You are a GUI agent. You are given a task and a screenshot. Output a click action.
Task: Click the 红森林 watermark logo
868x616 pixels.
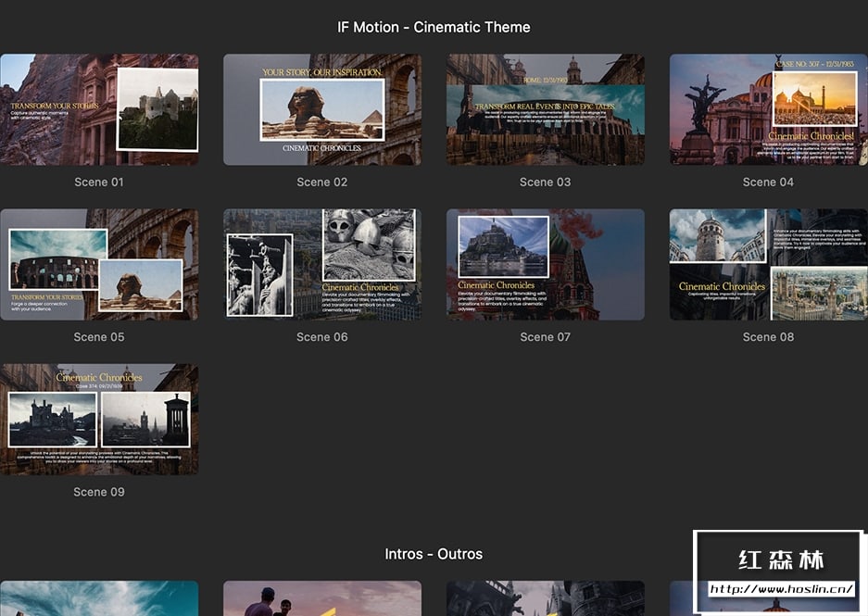coord(781,560)
